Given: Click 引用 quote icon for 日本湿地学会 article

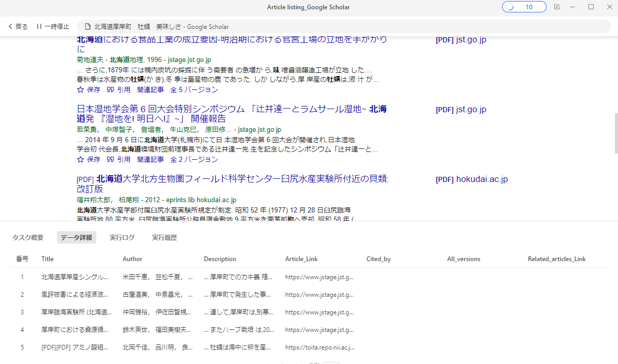Looking at the screenshot, I should [110, 159].
